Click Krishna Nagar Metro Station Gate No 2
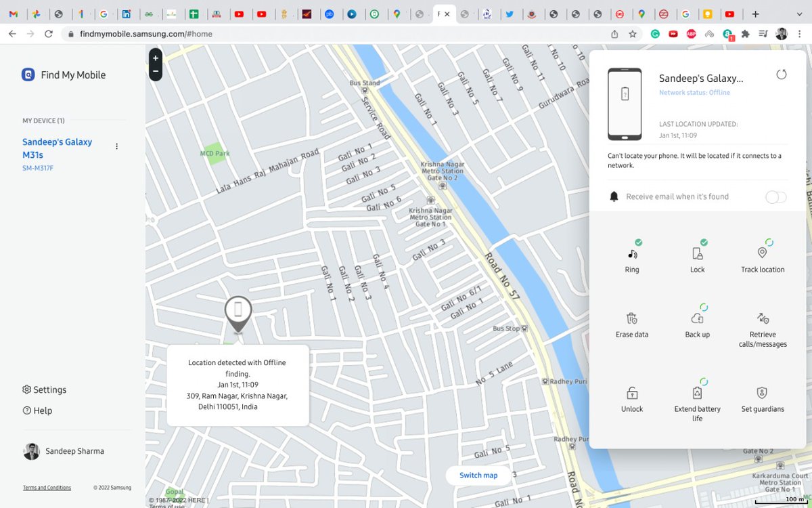Image resolution: width=812 pixels, height=508 pixels. click(x=442, y=171)
